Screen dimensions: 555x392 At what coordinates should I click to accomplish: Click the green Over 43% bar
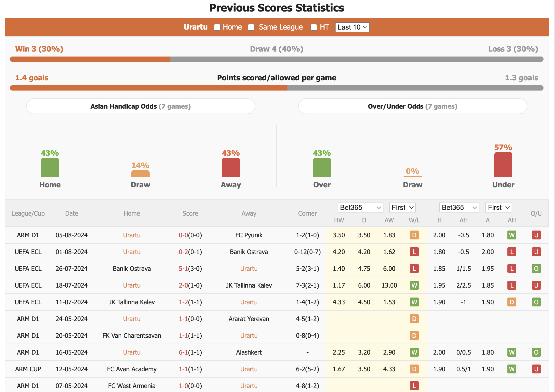point(322,167)
